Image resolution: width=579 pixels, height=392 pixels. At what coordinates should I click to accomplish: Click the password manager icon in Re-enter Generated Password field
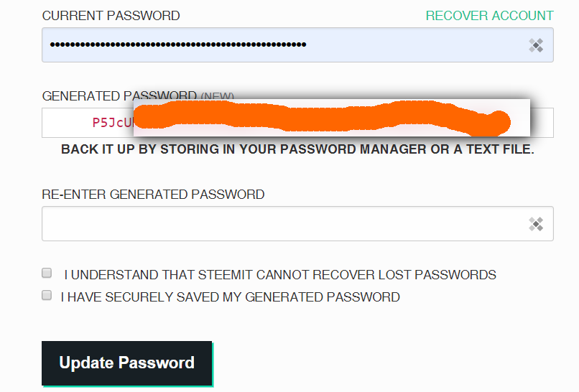536,224
